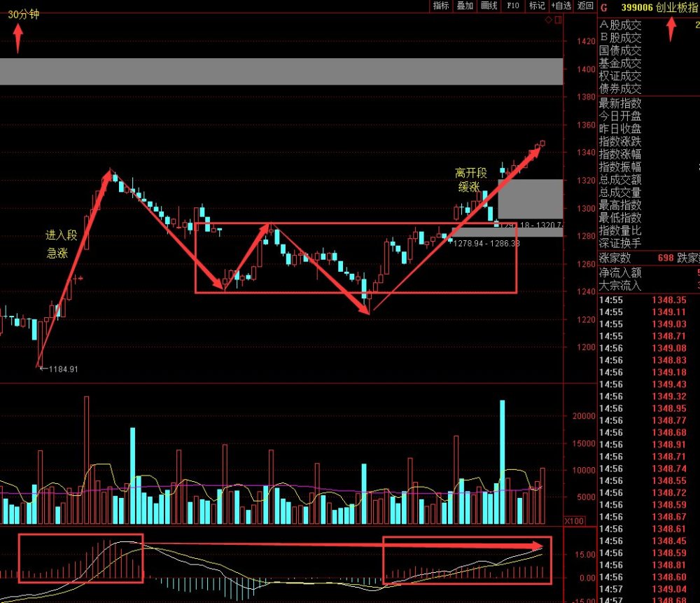Image resolution: width=700 pixels, height=603 pixels.
Task: Click the 最新指数 label
Action: [x=620, y=103]
